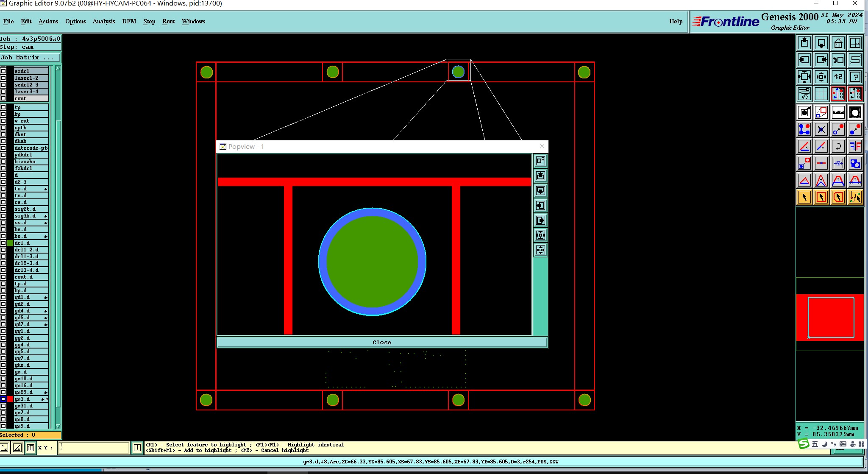The width and height of the screenshot is (868, 474).
Task: Click the snap to intersection X icon
Action: pyautogui.click(x=821, y=129)
